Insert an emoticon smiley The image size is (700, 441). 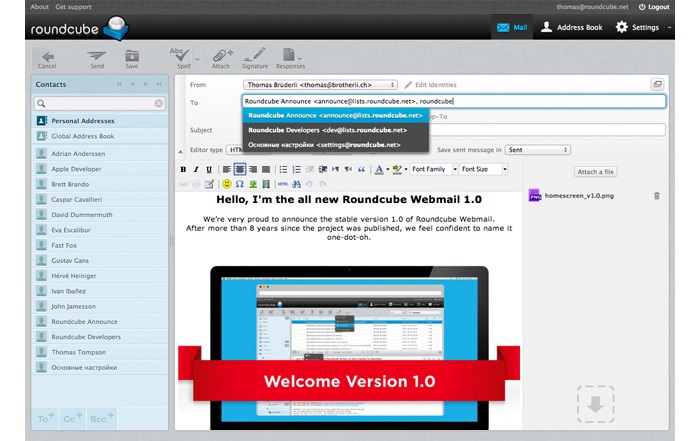(x=227, y=184)
